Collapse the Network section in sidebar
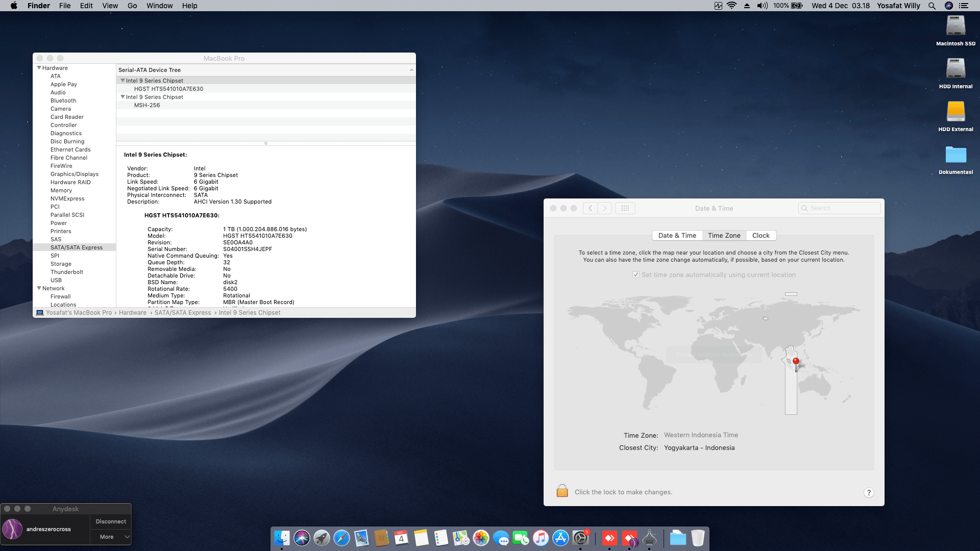980x551 pixels. (39, 288)
